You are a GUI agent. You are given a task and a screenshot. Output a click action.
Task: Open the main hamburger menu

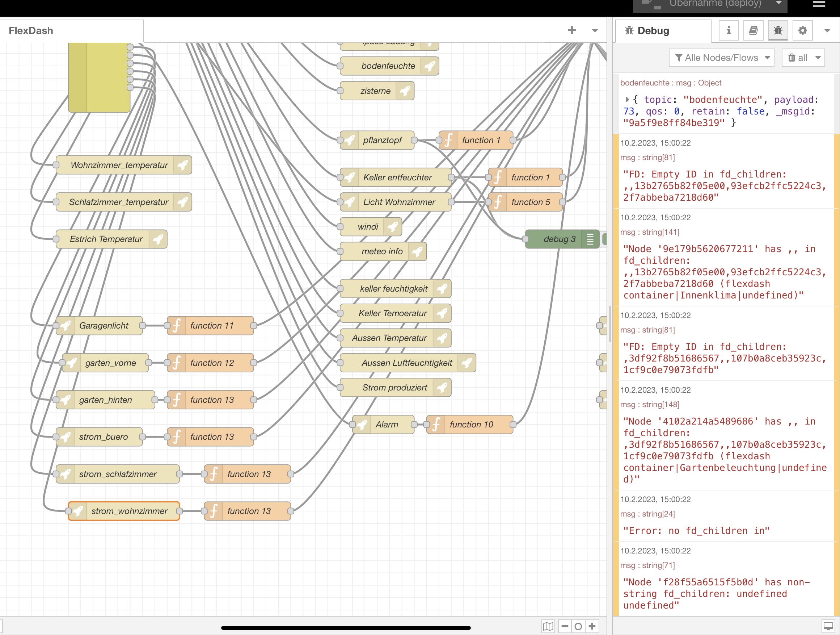819,5
